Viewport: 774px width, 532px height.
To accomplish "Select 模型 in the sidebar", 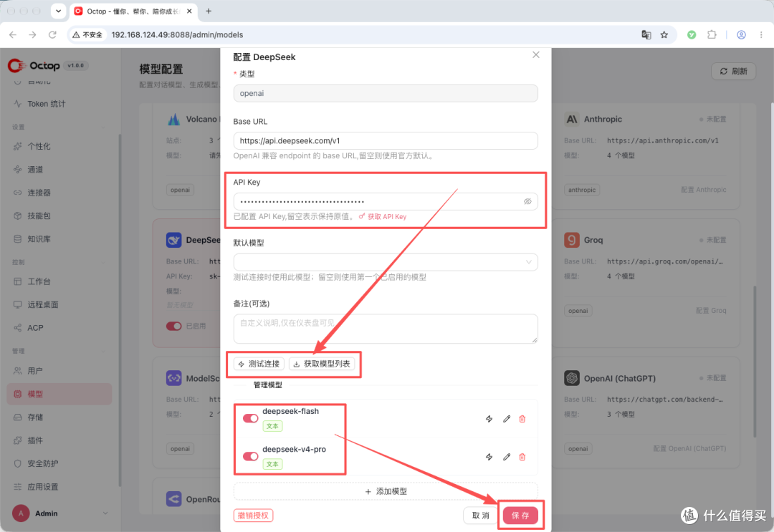I will click(x=59, y=394).
